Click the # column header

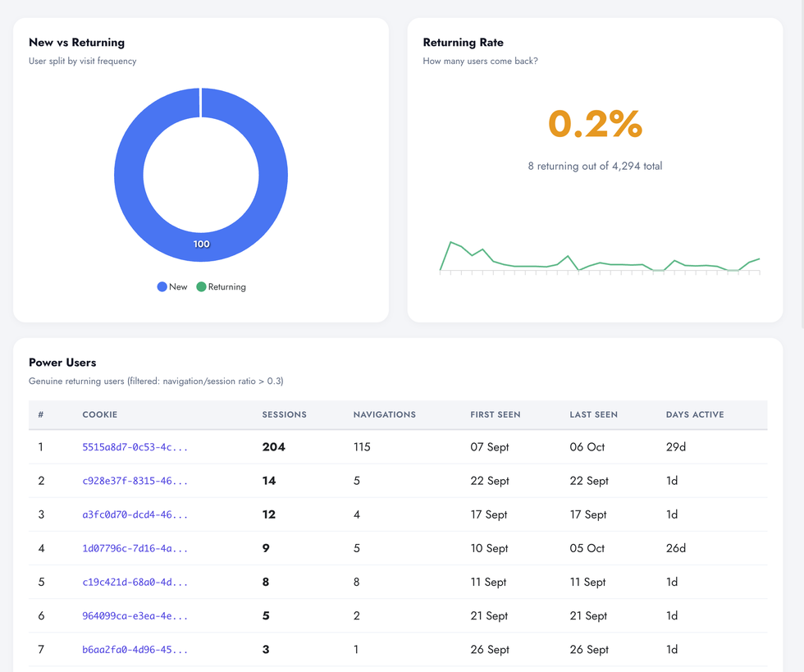coord(41,414)
